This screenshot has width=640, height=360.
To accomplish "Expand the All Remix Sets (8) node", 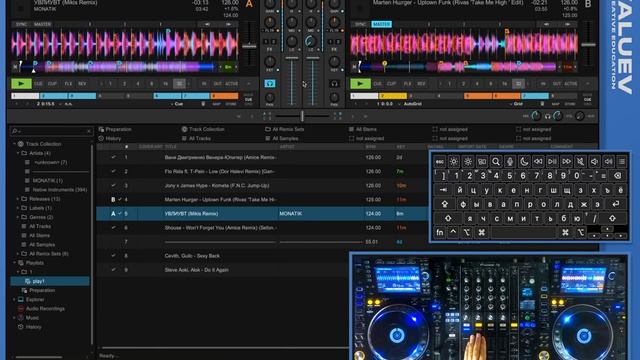I will tap(18, 254).
